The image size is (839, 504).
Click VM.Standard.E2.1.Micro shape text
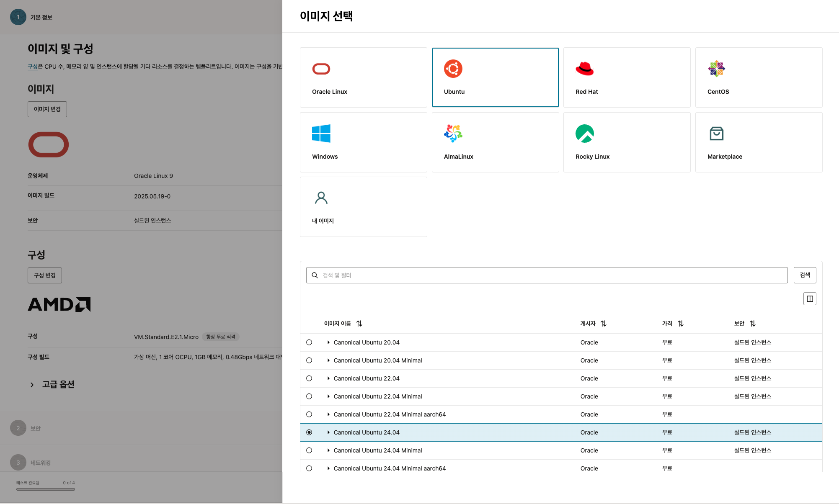click(x=166, y=337)
